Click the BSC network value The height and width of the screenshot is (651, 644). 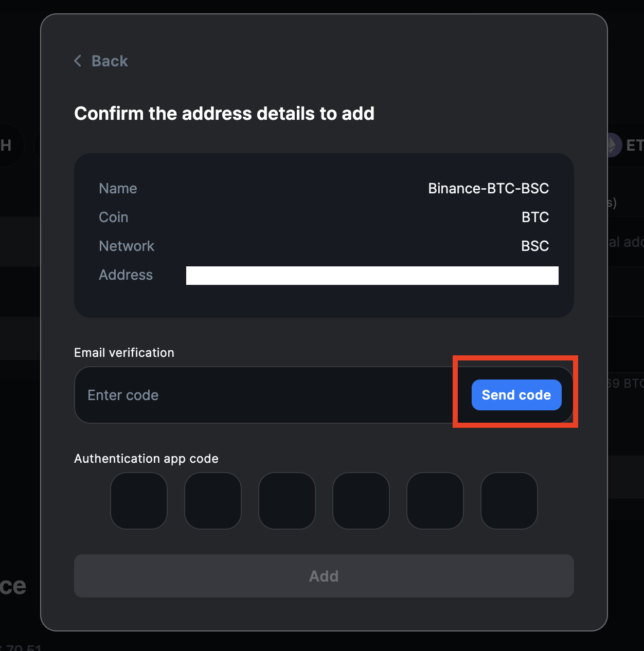tap(535, 246)
